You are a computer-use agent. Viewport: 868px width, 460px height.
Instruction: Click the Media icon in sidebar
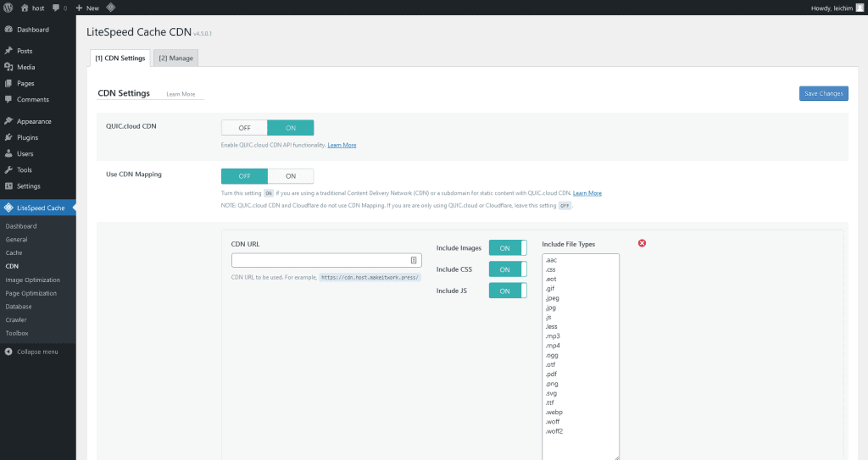(8, 67)
